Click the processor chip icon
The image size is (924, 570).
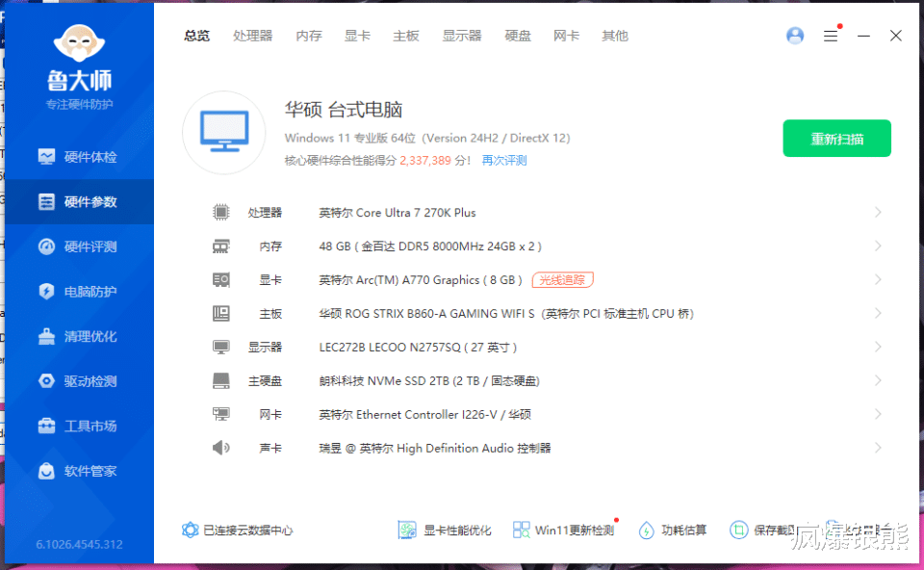click(221, 212)
